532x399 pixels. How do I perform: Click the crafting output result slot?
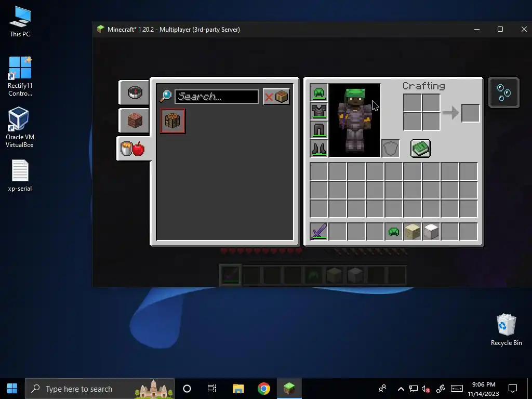pos(471,113)
